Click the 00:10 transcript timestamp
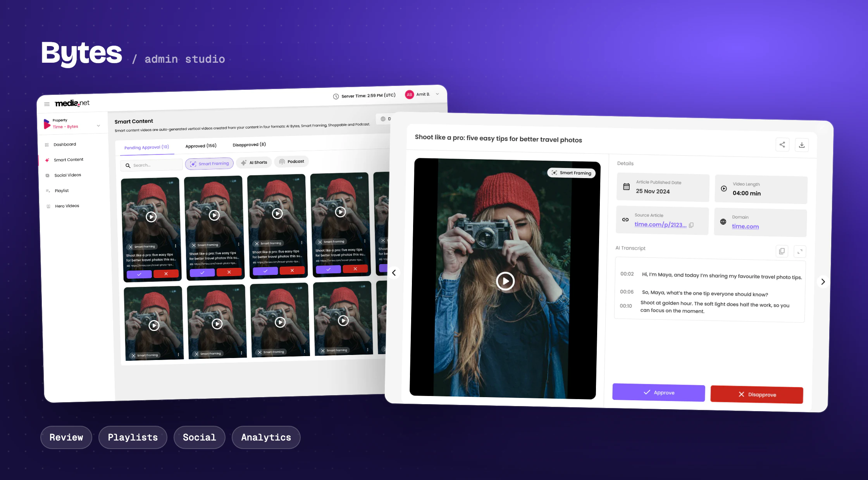Screen dimensions: 868x480 [x=626, y=306]
